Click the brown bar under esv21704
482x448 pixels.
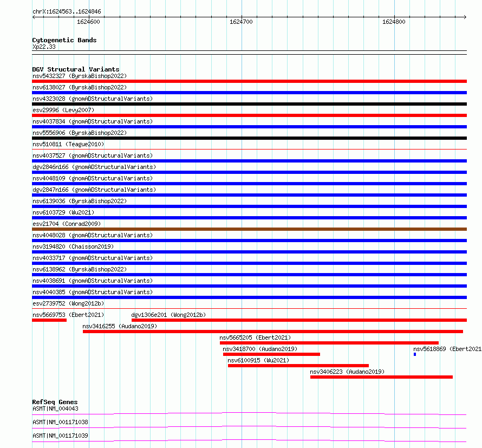click(x=249, y=229)
